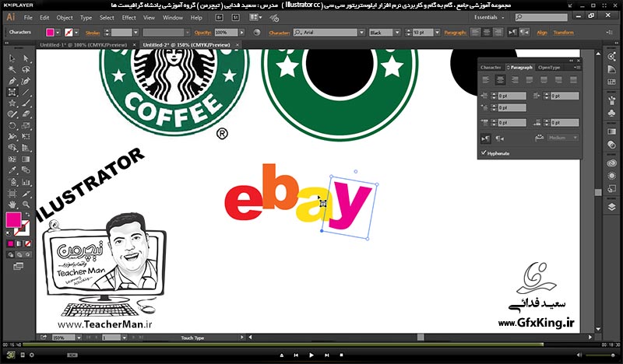
Task: Set Paragraph panel align left
Action: click(485, 80)
